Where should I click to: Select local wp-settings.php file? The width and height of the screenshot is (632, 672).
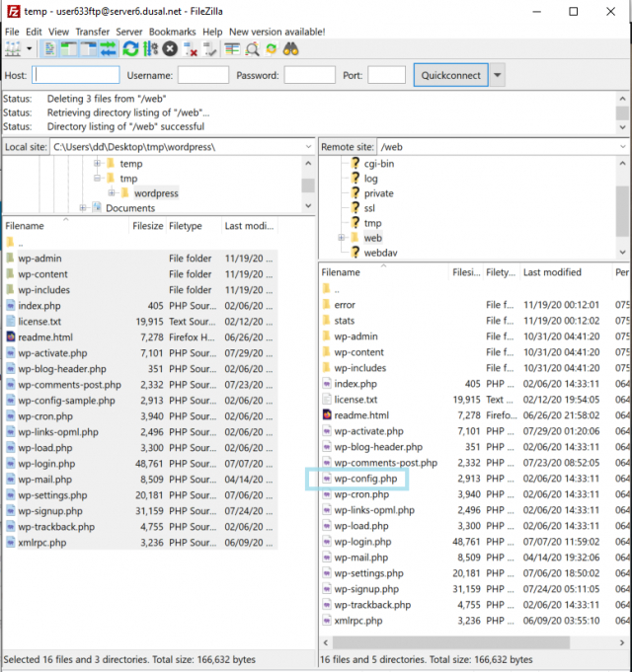tap(52, 495)
